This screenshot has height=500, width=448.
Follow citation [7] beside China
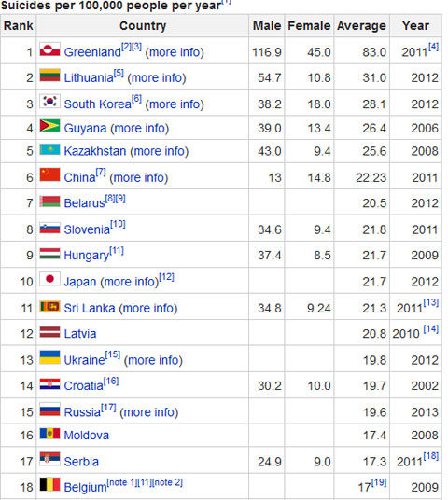tap(101, 173)
